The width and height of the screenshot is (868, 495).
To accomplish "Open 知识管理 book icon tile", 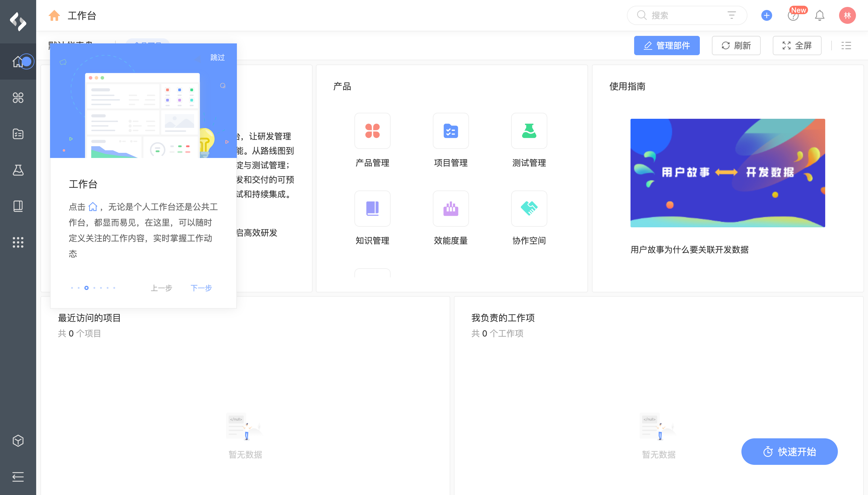I will point(372,208).
